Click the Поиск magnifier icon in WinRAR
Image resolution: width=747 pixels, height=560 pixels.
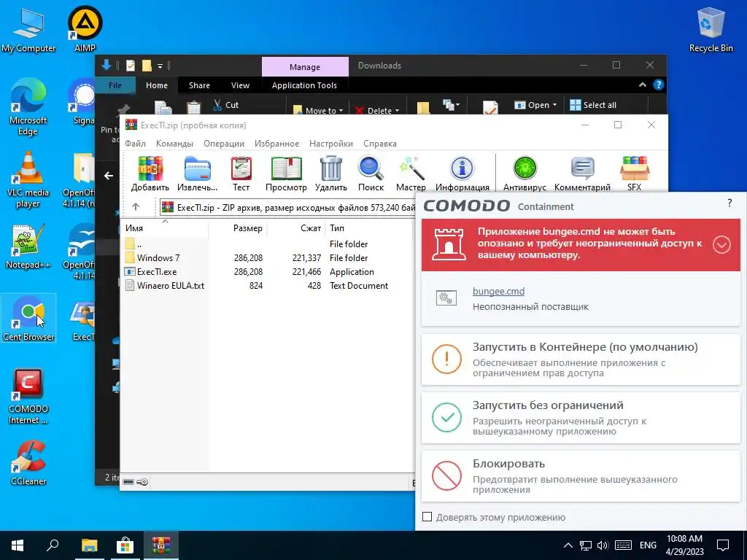(x=371, y=174)
